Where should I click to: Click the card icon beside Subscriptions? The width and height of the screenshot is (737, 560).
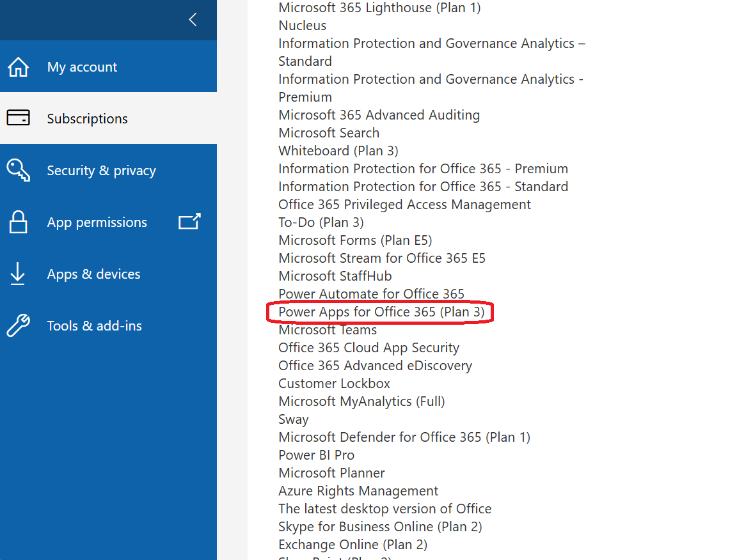tap(19, 118)
